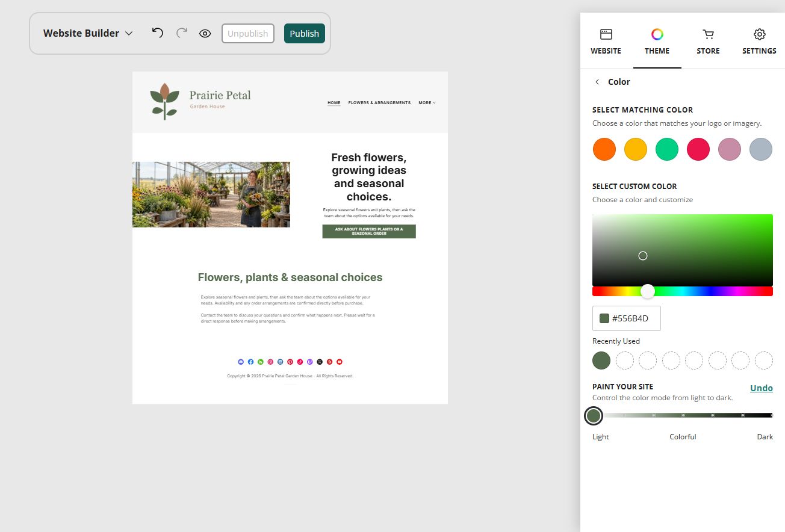Viewport: 785px width, 532px height.
Task: Click the HOME nav link in preview
Action: pyautogui.click(x=334, y=103)
